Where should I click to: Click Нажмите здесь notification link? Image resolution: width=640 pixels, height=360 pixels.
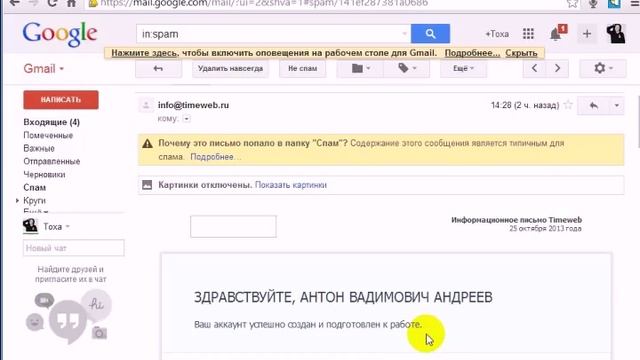point(144,53)
